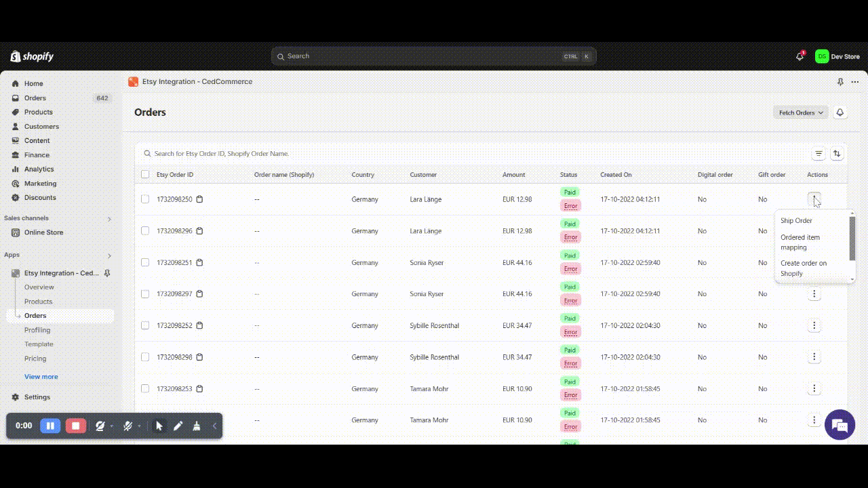This screenshot has height=488, width=868.
Task: Copy Etsy Order ID 1732098251 with its clipboard icon
Action: pos(200,262)
